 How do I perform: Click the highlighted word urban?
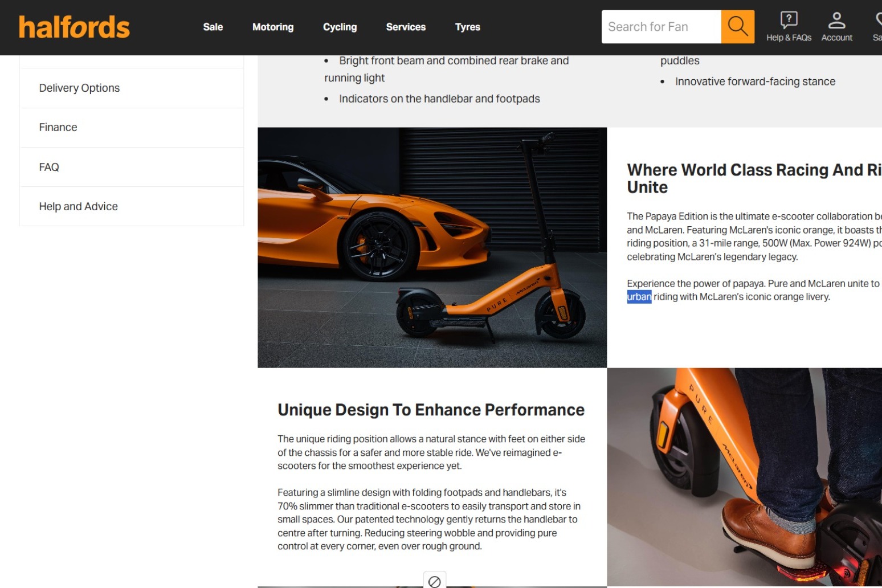point(639,297)
